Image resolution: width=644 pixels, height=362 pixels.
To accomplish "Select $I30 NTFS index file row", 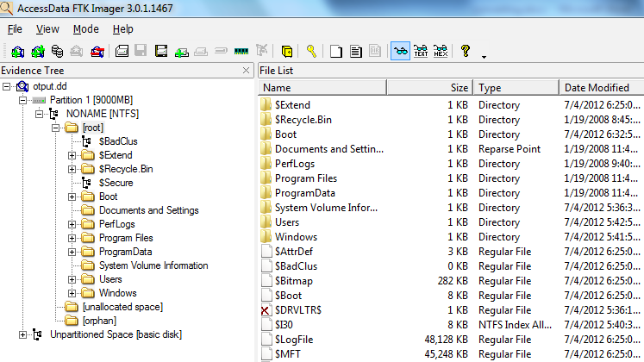I will click(284, 325).
